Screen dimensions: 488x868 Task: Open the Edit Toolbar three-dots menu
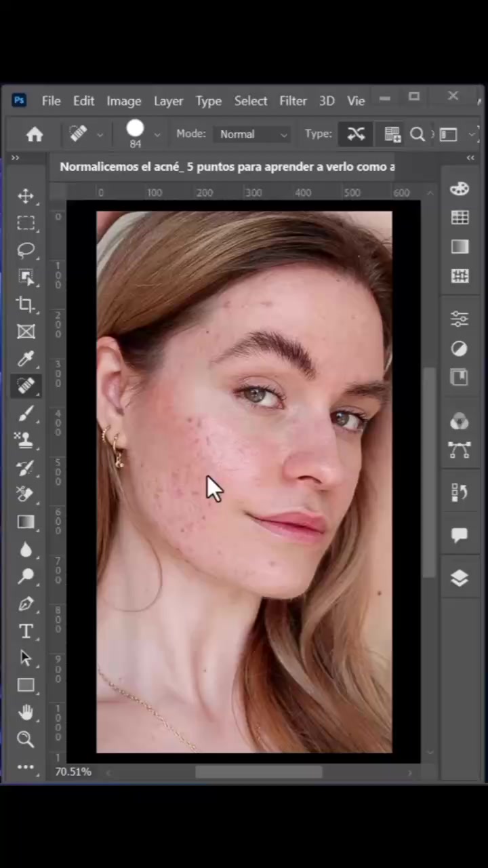(x=26, y=767)
